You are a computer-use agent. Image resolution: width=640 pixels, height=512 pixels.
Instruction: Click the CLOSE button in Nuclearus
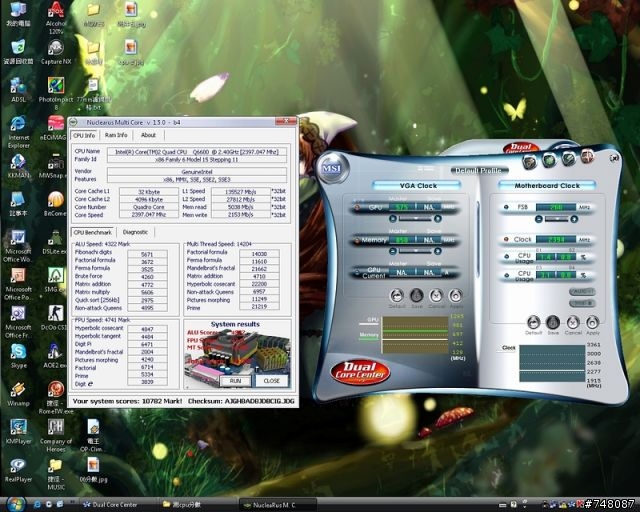pyautogui.click(x=271, y=381)
